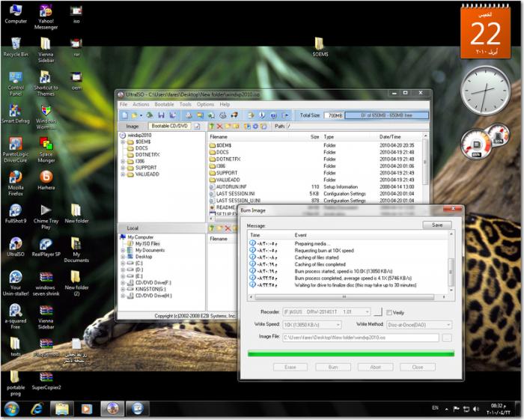Screen dimensions: 524x420
Task: Select the FullShot 9 desktop icon
Action: point(16,213)
